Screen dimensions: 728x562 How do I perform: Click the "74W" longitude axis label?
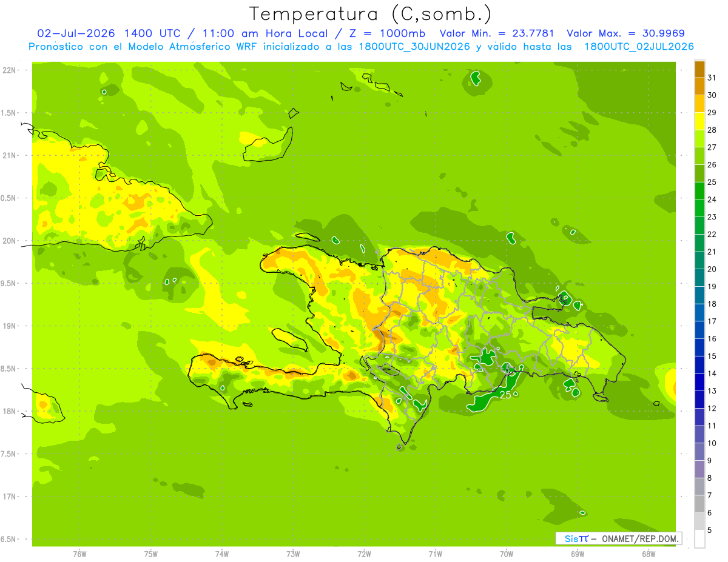pos(222,554)
